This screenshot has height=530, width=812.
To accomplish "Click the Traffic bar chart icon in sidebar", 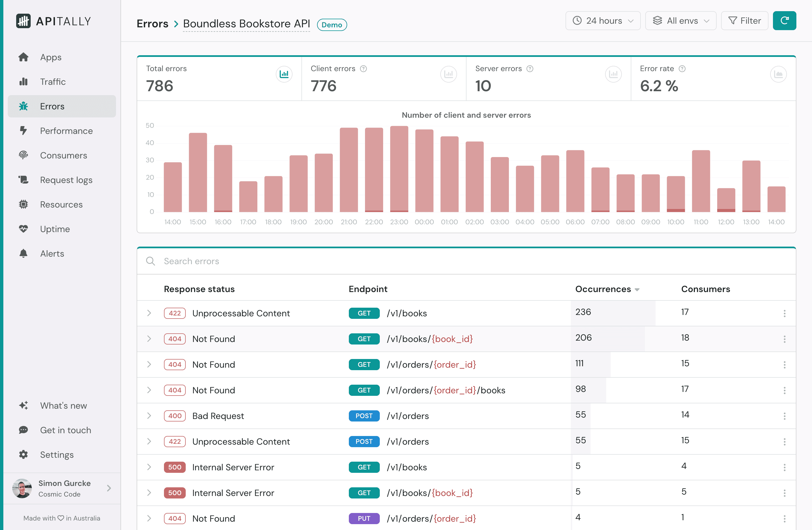I will point(23,81).
